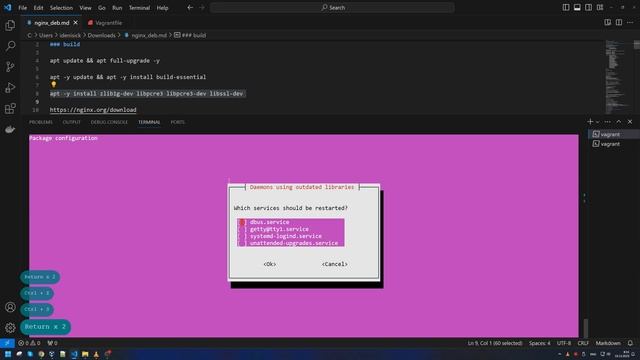640x360 pixels.
Task: Open the Source Control view
Action: click(10, 67)
